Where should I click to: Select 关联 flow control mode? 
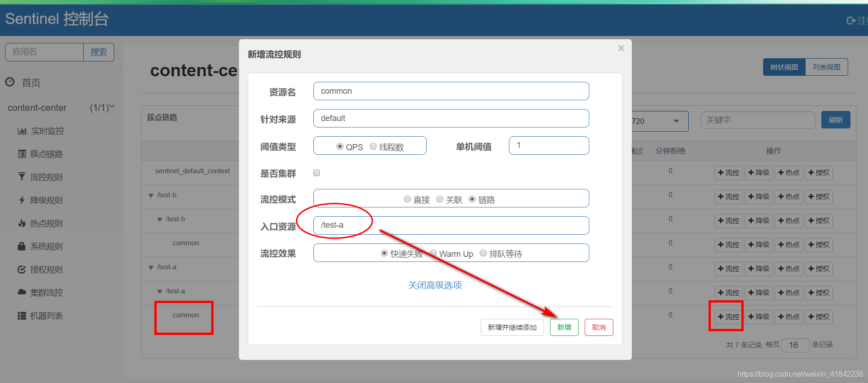click(440, 199)
